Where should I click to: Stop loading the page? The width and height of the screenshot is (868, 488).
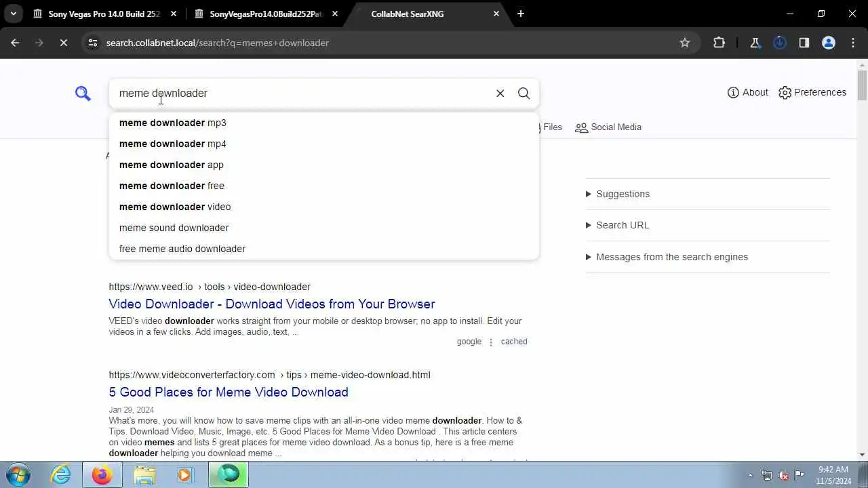tap(63, 43)
